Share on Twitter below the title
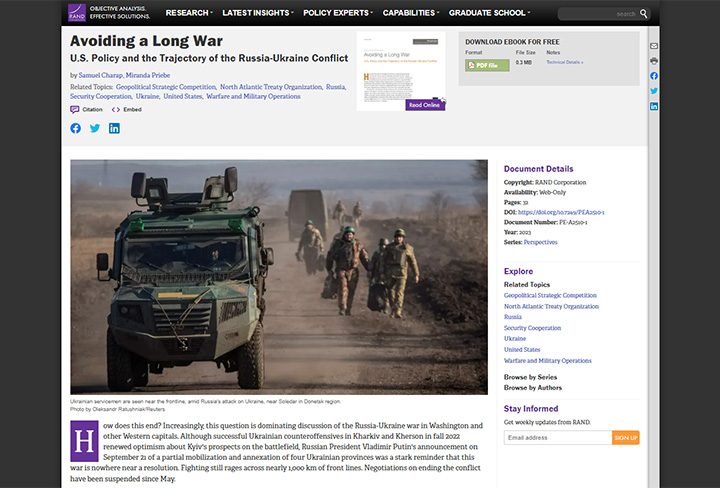Image resolution: width=720 pixels, height=488 pixels. click(x=95, y=128)
